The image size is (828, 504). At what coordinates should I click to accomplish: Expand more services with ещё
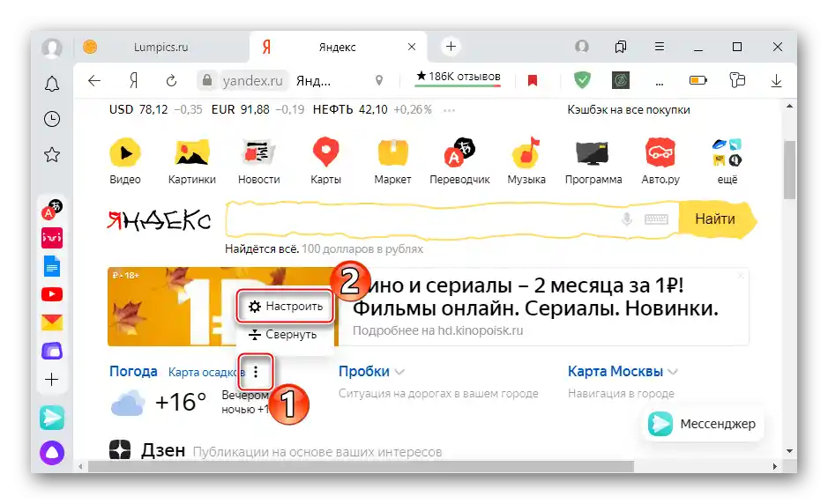pyautogui.click(x=727, y=161)
